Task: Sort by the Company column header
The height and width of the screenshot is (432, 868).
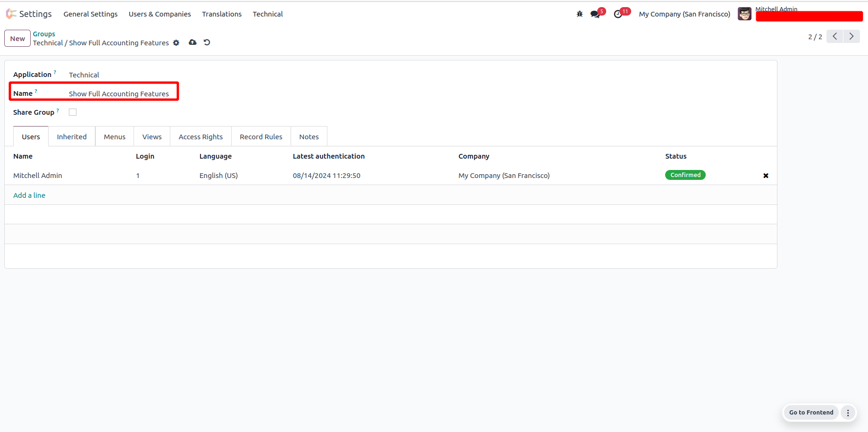Action: (x=474, y=156)
